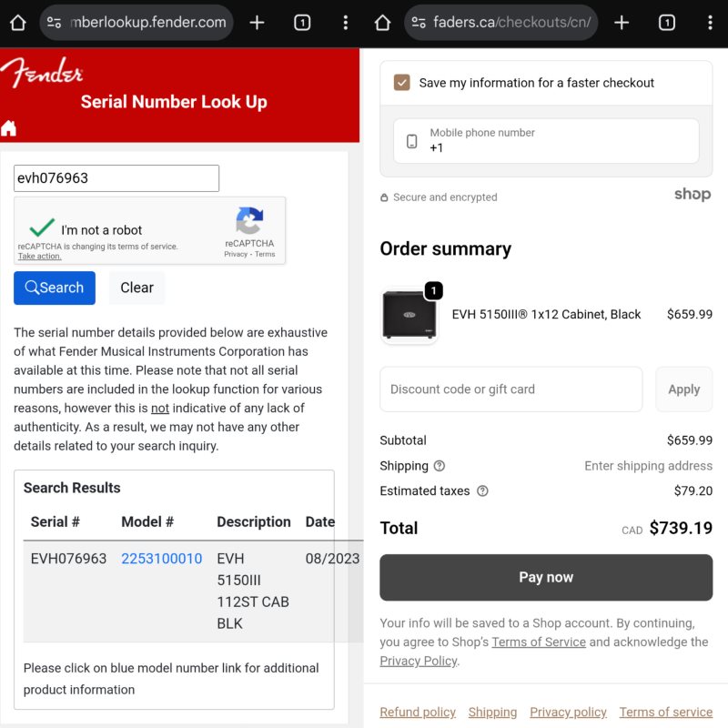Tick the I'm not a robot checkbox
The image size is (728, 728).
pos(42,228)
